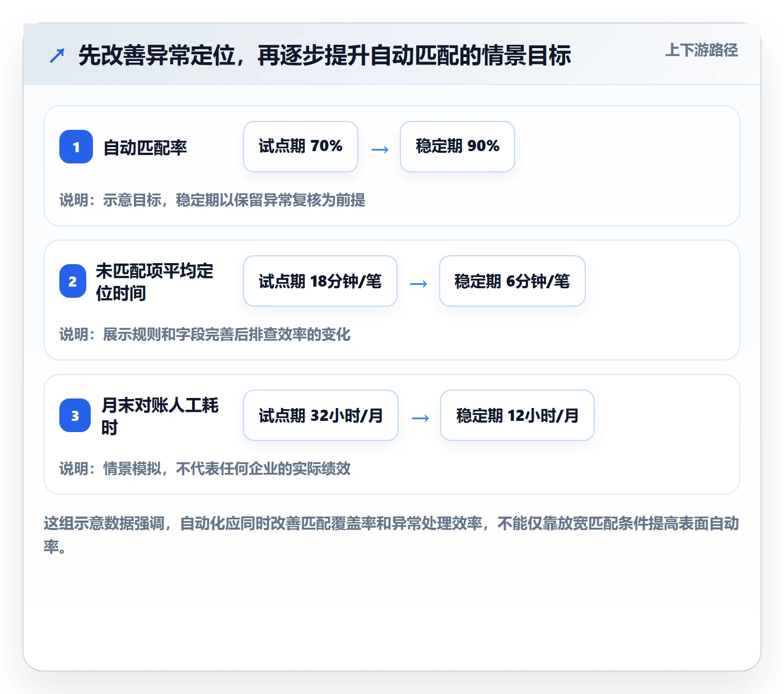Select the 稳定期 90% chip
Screen dimensions: 784x694
pos(458,147)
